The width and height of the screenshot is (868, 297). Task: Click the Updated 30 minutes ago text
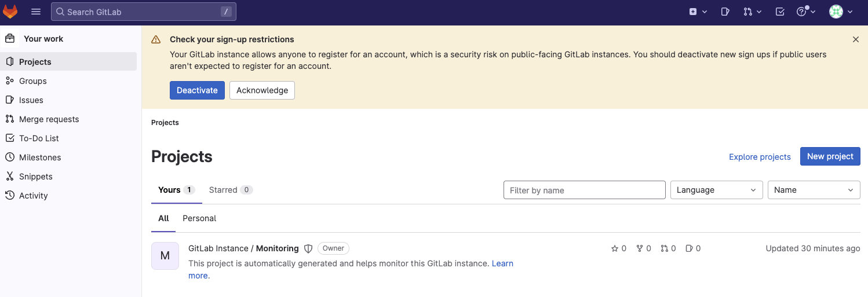(813, 248)
